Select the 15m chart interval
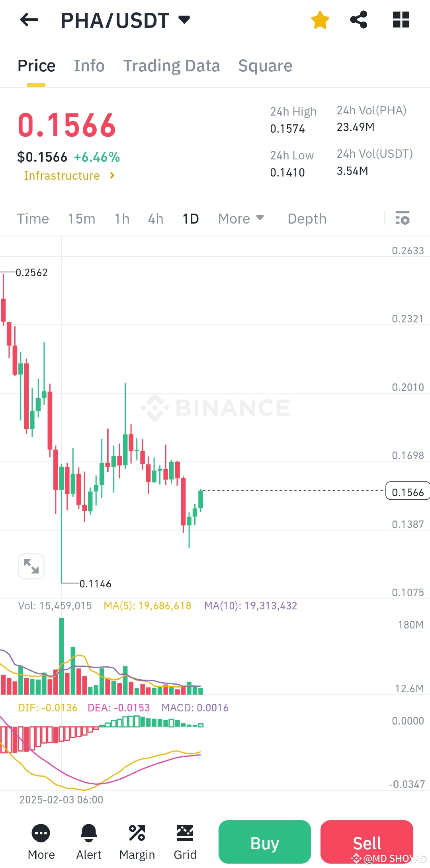Screen dimensions: 430x868 click(x=82, y=218)
